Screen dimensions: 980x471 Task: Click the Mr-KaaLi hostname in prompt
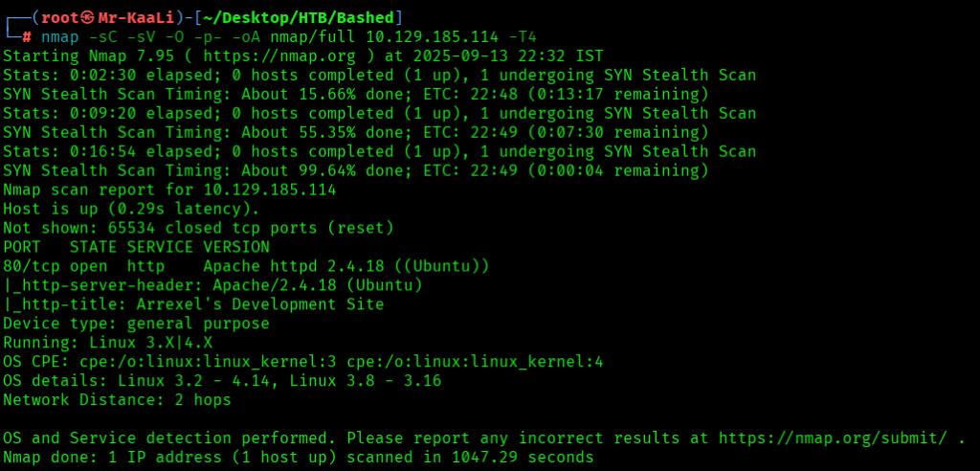[x=137, y=18]
